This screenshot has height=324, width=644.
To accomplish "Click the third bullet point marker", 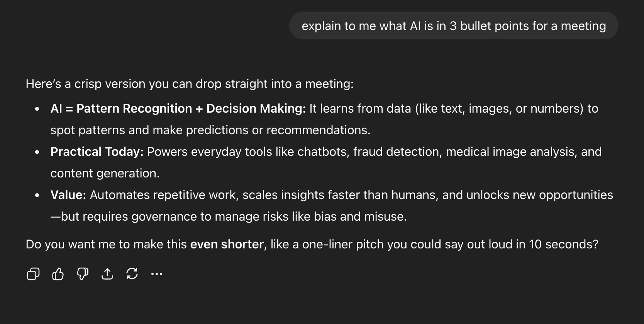I will (37, 196).
